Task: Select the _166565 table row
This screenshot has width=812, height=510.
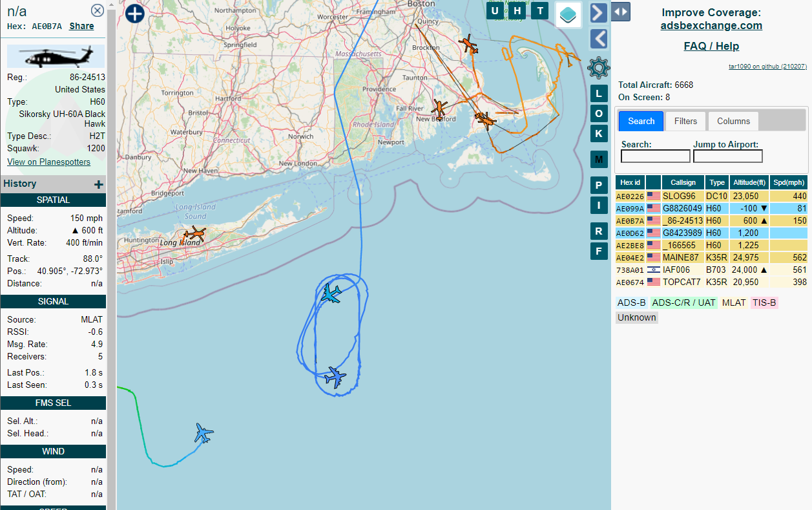Action: point(711,245)
